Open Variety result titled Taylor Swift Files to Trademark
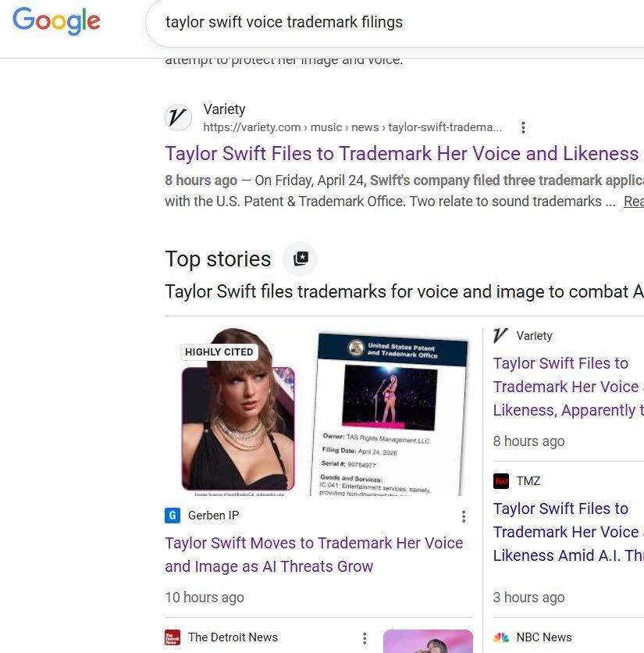 [402, 154]
